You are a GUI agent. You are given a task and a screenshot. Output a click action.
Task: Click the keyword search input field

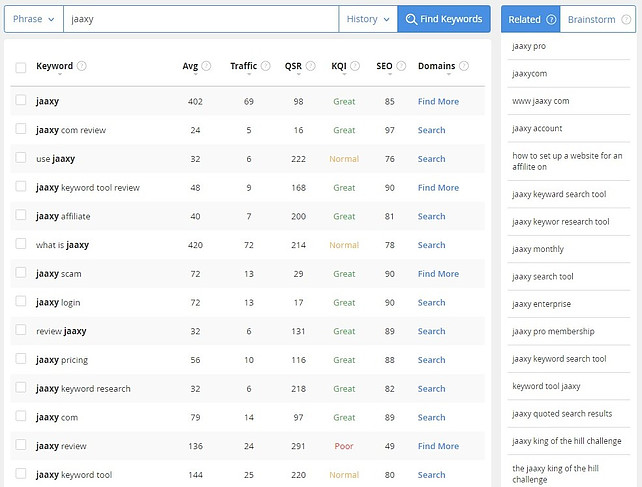point(201,19)
